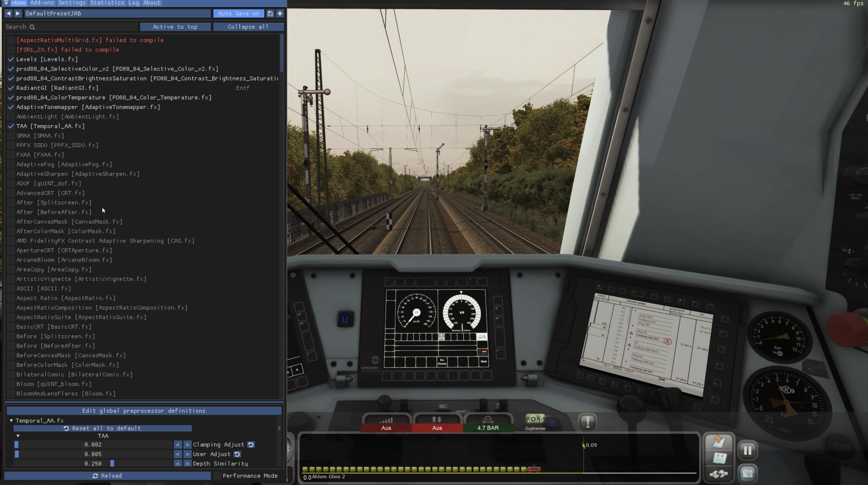Click Edit global preprocessor definitions
The height and width of the screenshot is (485, 868).
pos(144,411)
